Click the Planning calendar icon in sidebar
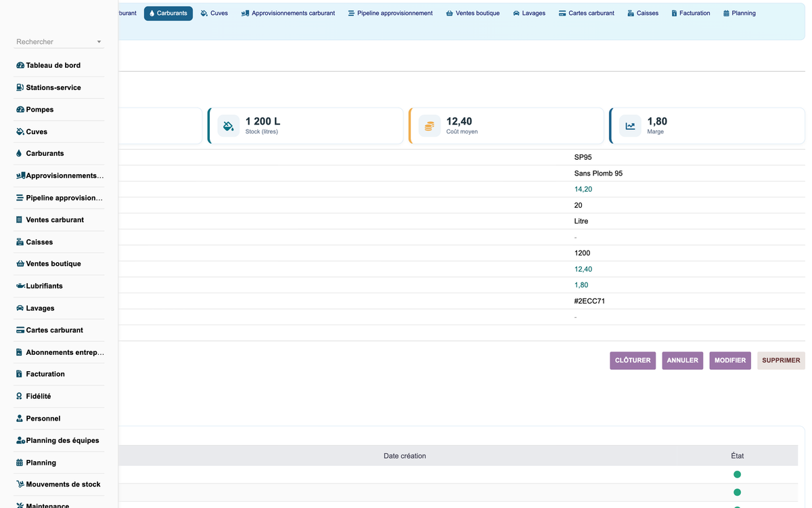The width and height of the screenshot is (812, 508). [x=20, y=463]
